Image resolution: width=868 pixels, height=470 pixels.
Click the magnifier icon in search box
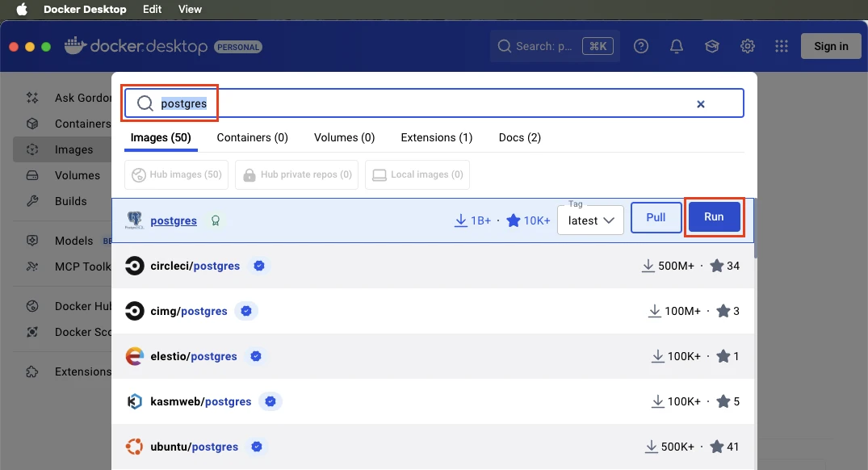[145, 103]
